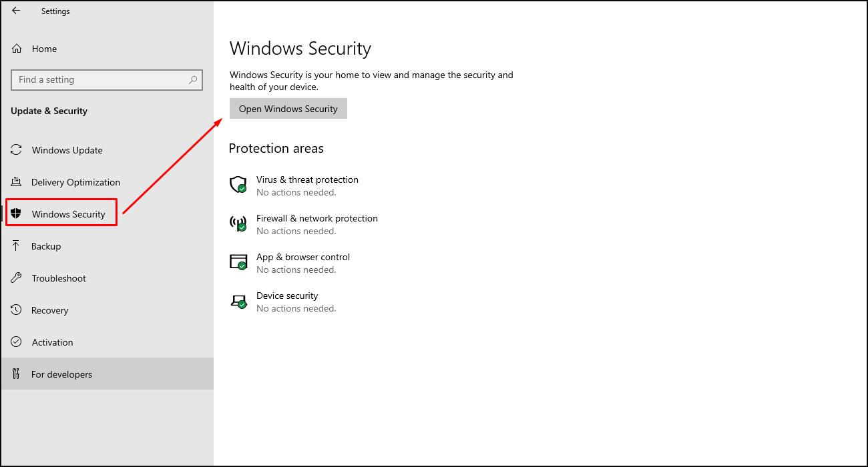Select For developers in sidebar
Viewport: 868px width, 467px height.
pos(107,374)
